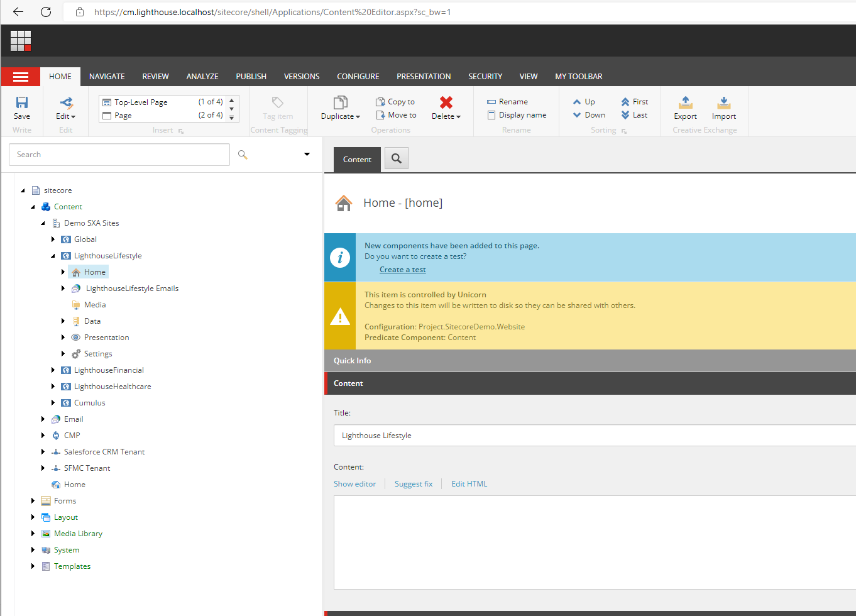Select Salesforce CRM Tenant item
The width and height of the screenshot is (856, 616).
point(104,452)
